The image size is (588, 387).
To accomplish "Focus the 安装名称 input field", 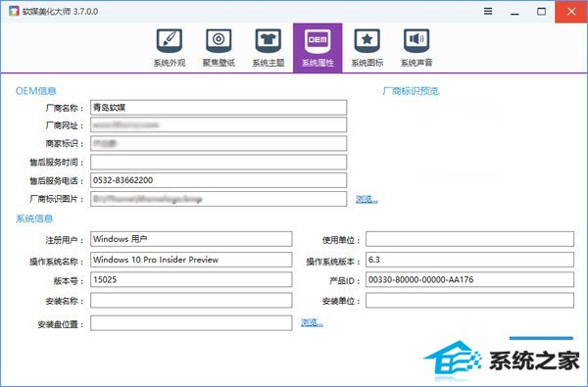I will (191, 301).
